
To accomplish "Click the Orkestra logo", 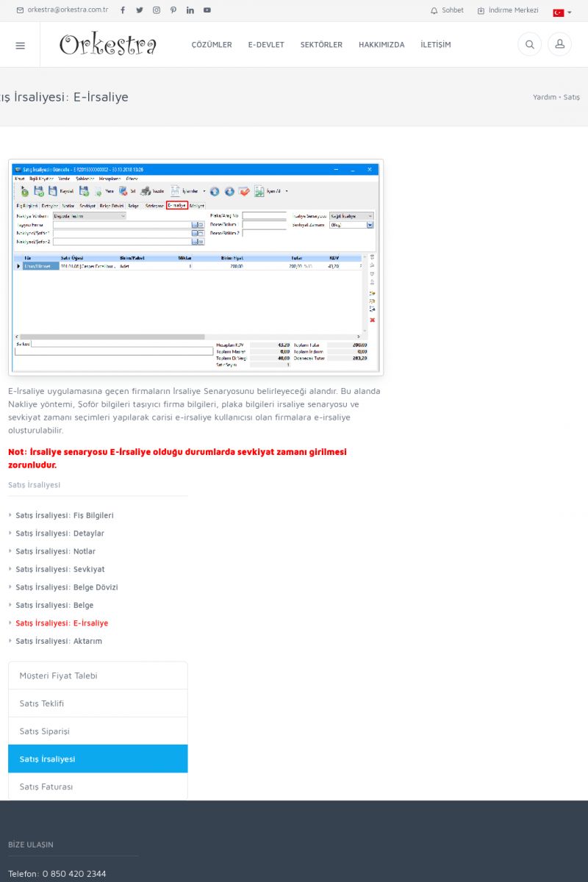I will 108,45.
